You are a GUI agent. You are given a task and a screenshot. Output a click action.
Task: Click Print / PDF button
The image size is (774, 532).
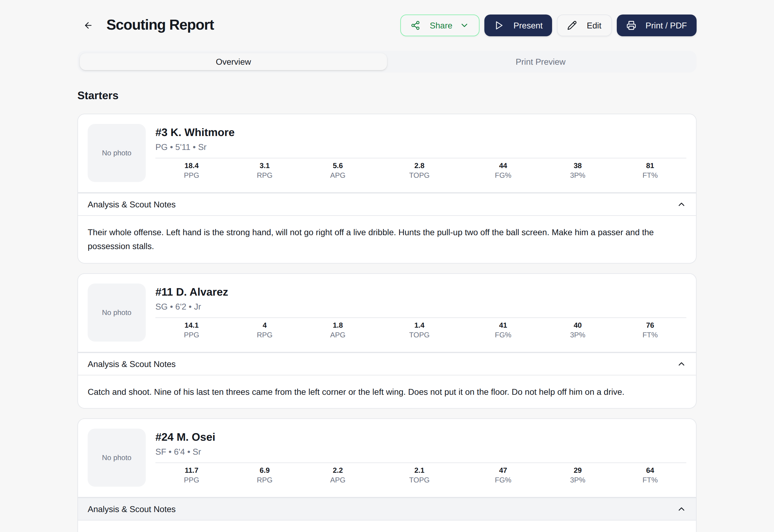(x=656, y=25)
